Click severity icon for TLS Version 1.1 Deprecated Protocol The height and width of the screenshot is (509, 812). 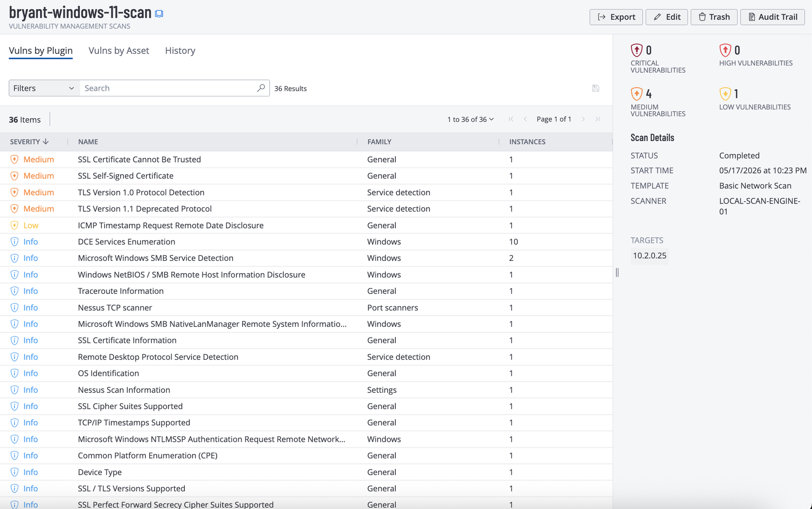click(x=14, y=209)
